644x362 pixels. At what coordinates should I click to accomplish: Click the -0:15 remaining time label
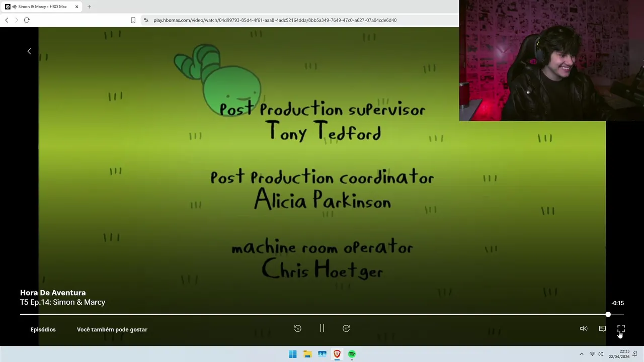tap(618, 303)
